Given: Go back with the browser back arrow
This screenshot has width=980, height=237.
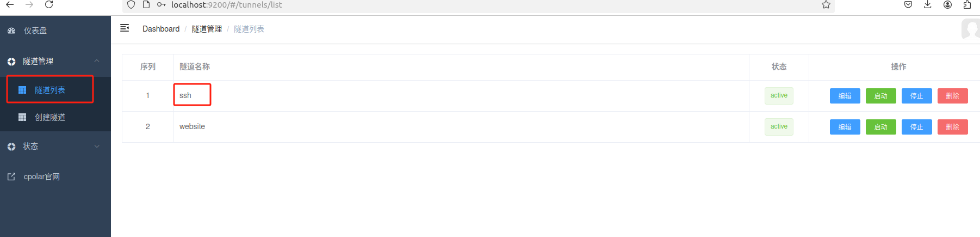Looking at the screenshot, I should pos(10,5).
